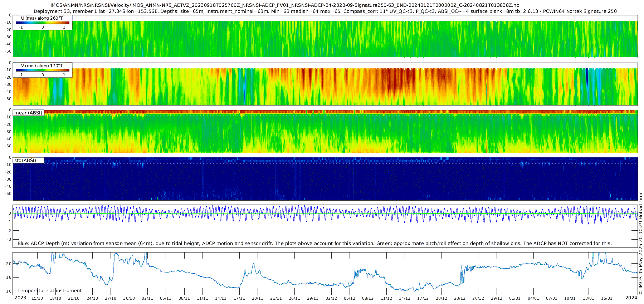
Task: Click the 'Temperature at instrument' label
Action: coord(49,291)
